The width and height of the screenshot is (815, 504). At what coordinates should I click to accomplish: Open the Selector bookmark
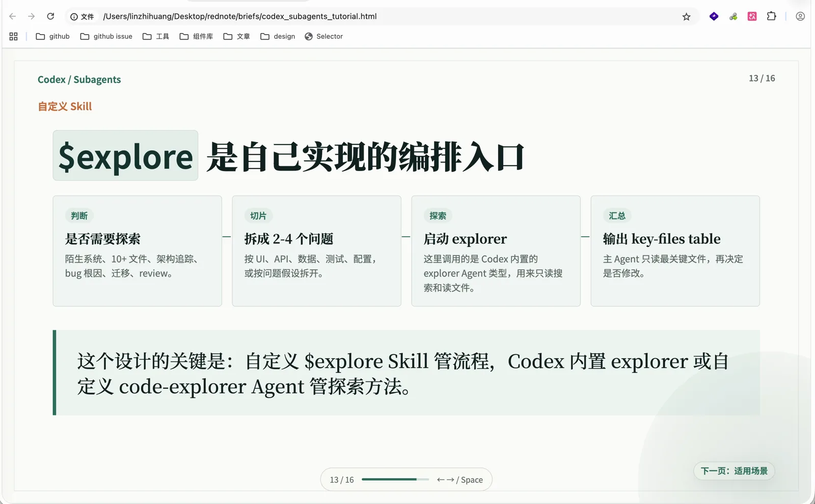pyautogui.click(x=324, y=36)
